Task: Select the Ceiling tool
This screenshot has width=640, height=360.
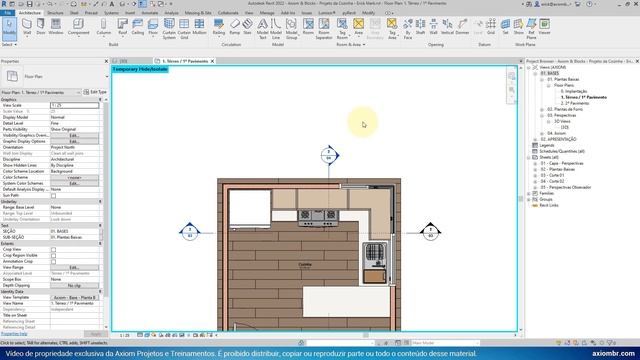Action: click(x=138, y=27)
